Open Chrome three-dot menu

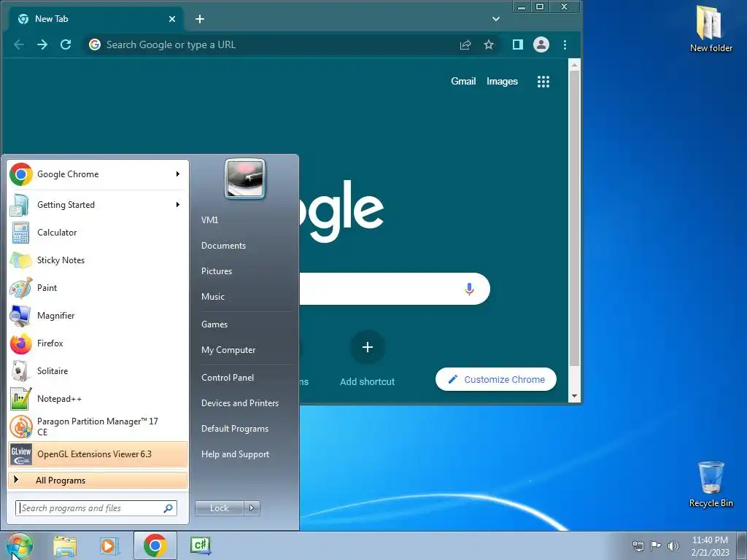tap(565, 44)
